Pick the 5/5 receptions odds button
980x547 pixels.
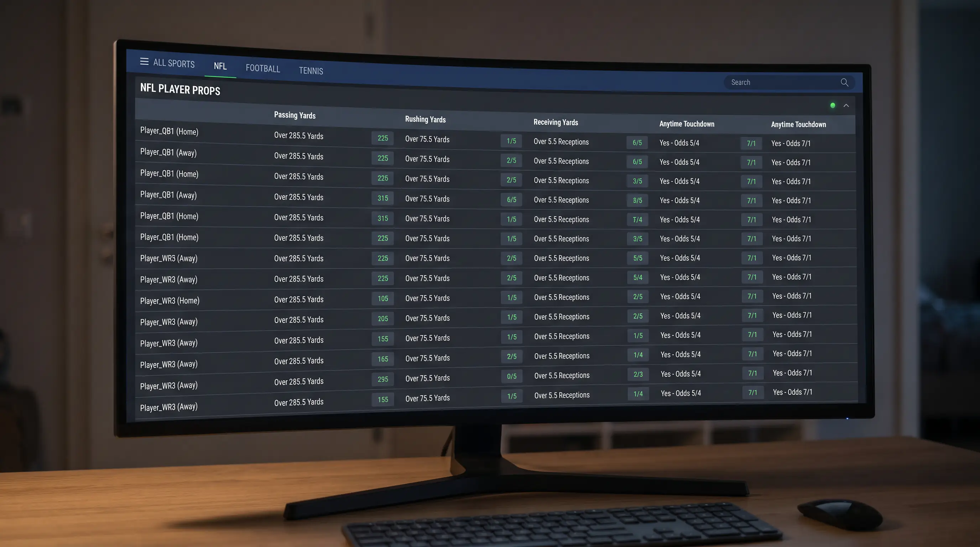[x=638, y=258]
